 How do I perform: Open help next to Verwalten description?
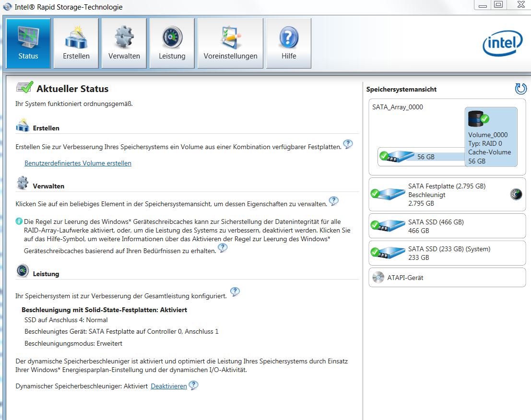point(333,201)
